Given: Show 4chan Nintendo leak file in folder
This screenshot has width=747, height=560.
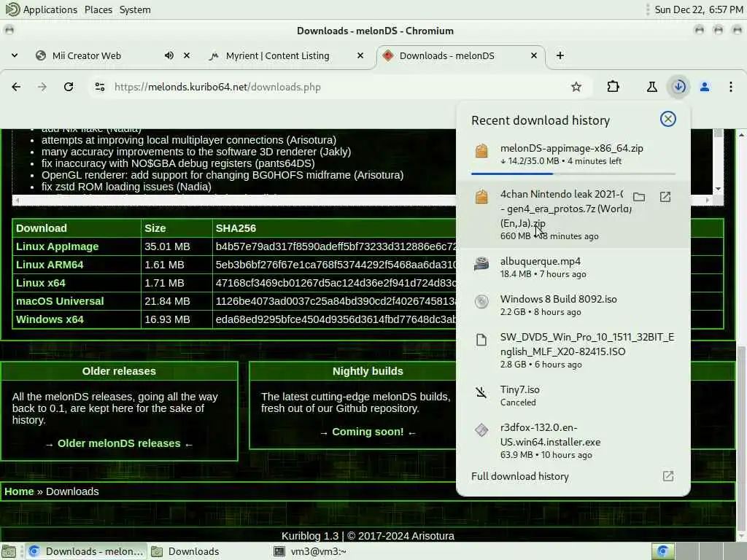Looking at the screenshot, I should [x=639, y=197].
